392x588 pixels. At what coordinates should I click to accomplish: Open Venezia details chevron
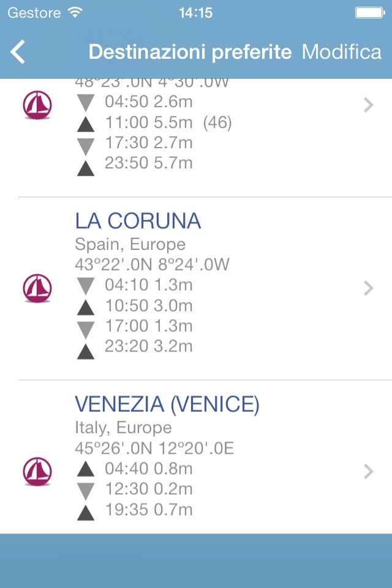point(368,472)
